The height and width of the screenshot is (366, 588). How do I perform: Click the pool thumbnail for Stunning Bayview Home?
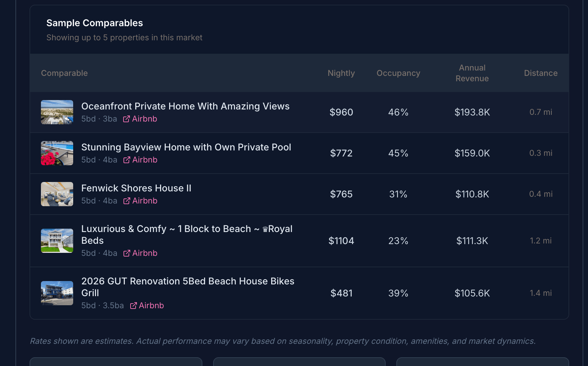[57, 153]
